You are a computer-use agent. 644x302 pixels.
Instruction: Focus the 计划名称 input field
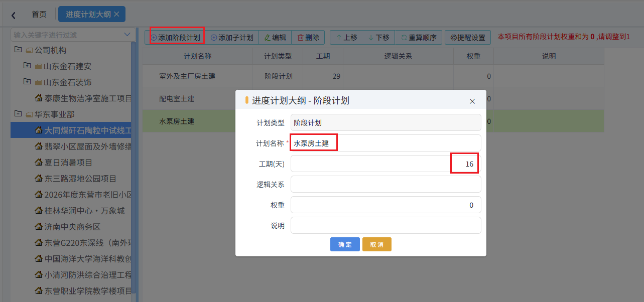click(385, 143)
